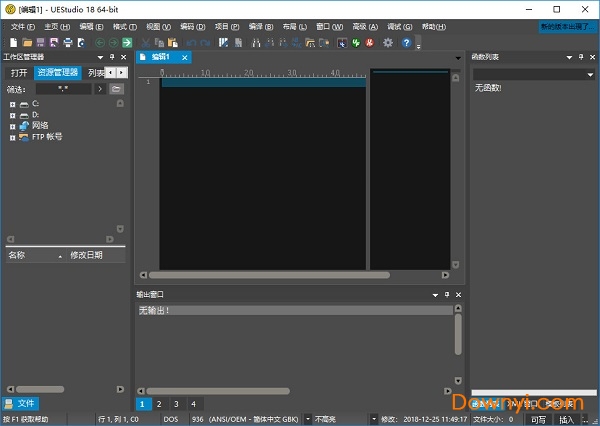Open the 帮助 (H) menu
This screenshot has height=426, width=600.
(434, 27)
